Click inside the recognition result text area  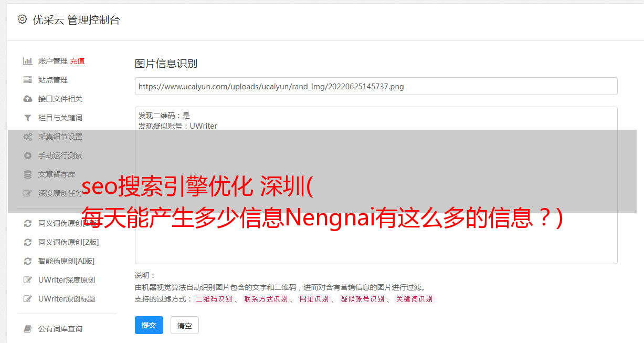pyautogui.click(x=376, y=185)
